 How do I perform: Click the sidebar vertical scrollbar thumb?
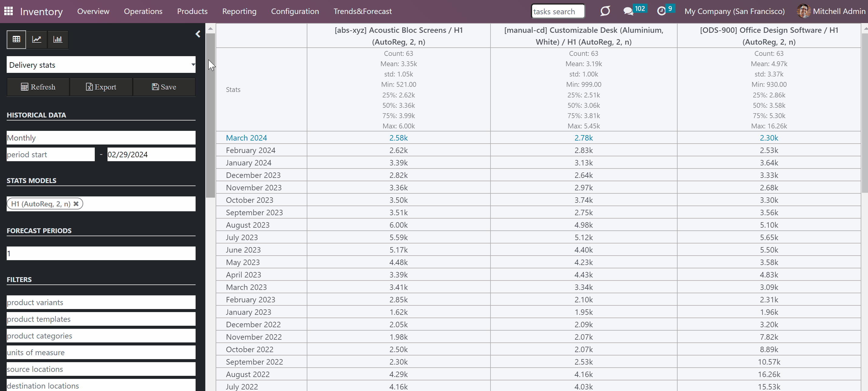pos(210,115)
